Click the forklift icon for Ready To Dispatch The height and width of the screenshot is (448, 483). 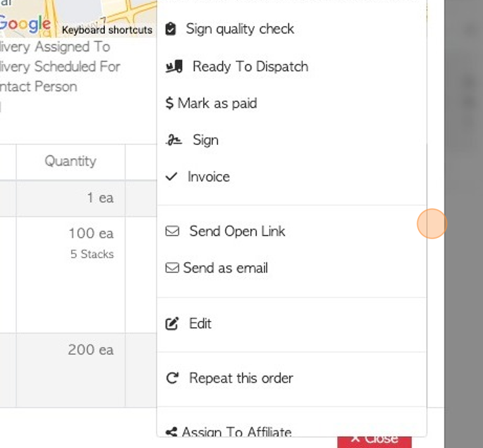[x=174, y=66]
